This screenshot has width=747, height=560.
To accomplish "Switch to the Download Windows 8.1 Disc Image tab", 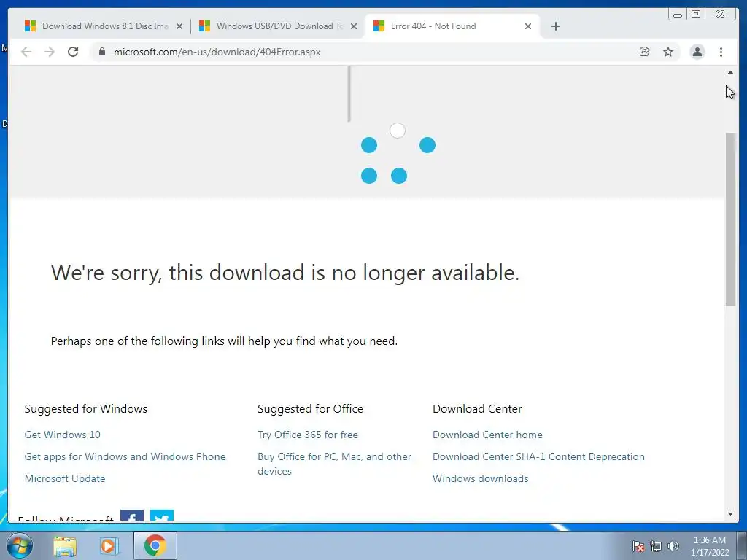I will [x=103, y=26].
